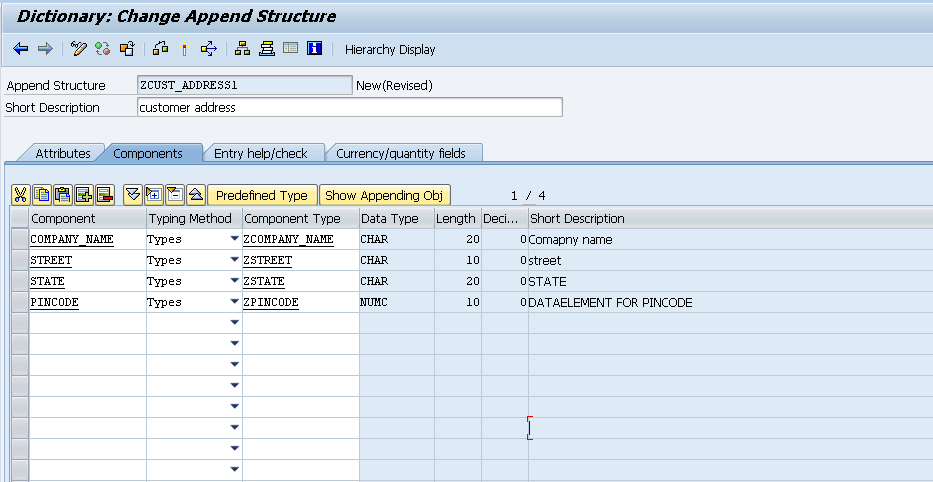The image size is (933, 482).
Task: Click the grayed contents table icon
Action: [290, 49]
